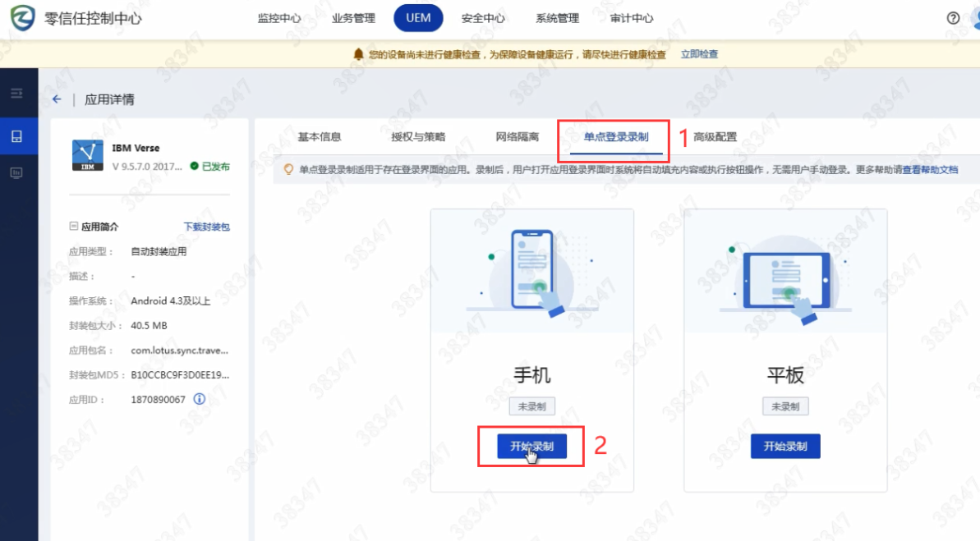The height and width of the screenshot is (541, 980).
Task: Click the lightbulb tip icon
Action: tap(288, 169)
